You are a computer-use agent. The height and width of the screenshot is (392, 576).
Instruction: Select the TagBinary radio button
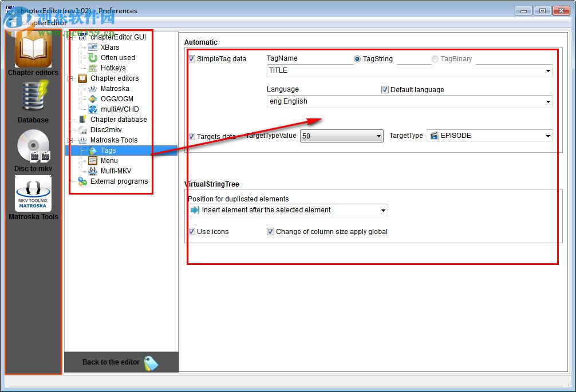[x=435, y=59]
